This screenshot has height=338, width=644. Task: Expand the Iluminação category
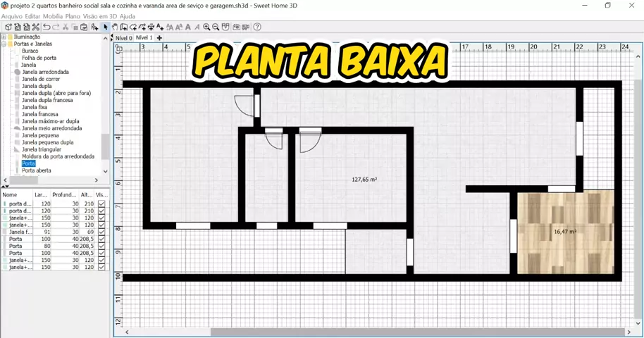[x=4, y=37]
